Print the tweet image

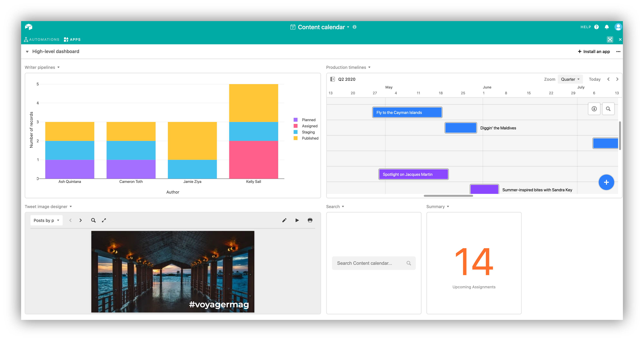[x=310, y=220]
